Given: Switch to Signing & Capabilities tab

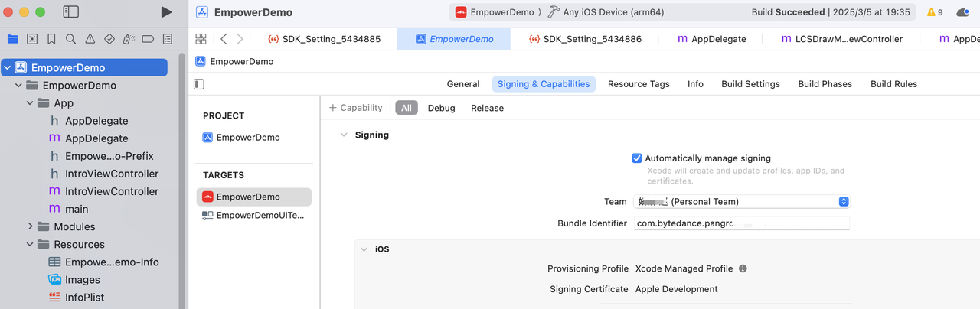Looking at the screenshot, I should (544, 84).
